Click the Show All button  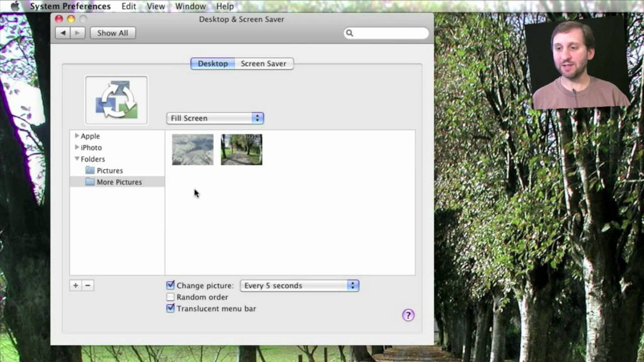pos(113,33)
